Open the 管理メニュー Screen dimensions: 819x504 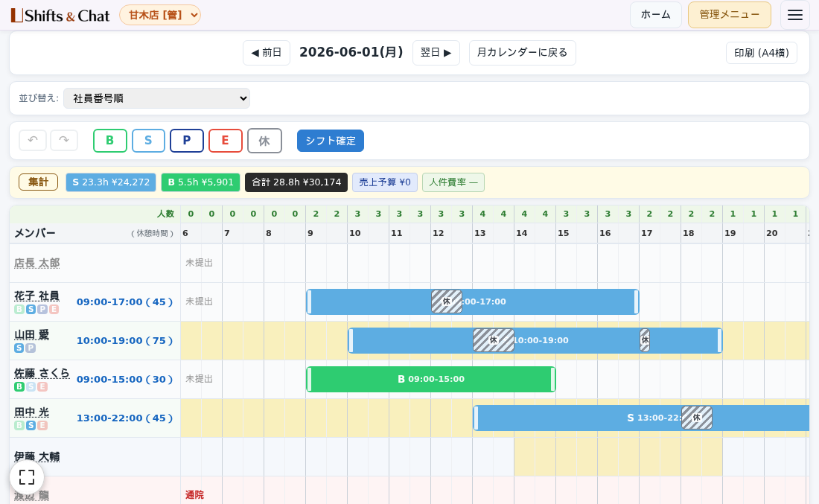click(x=729, y=15)
